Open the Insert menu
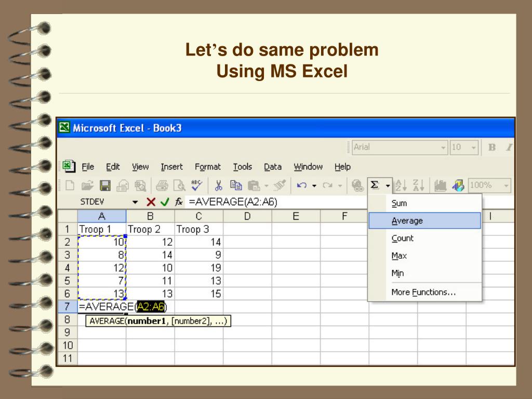The width and height of the screenshot is (532, 399). (x=171, y=167)
